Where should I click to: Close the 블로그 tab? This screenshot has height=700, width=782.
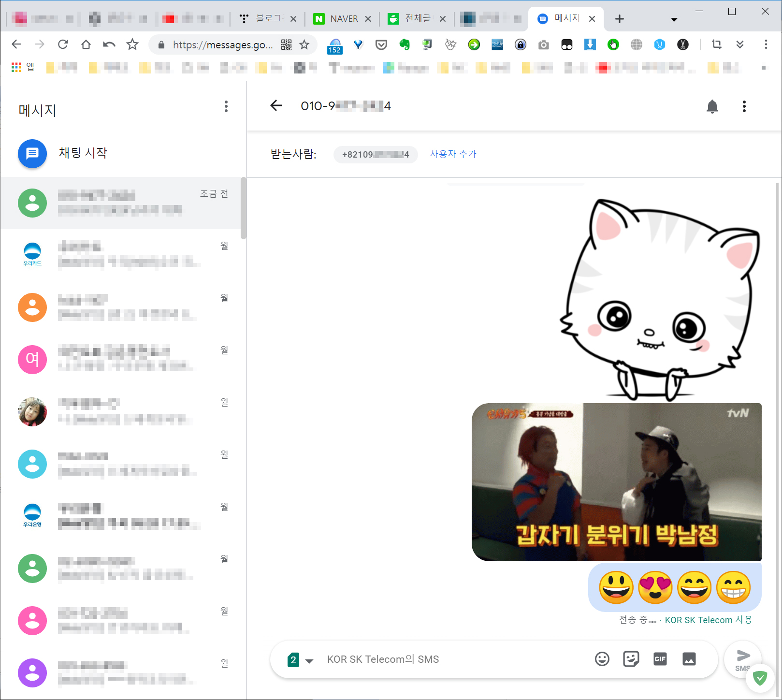(x=293, y=19)
